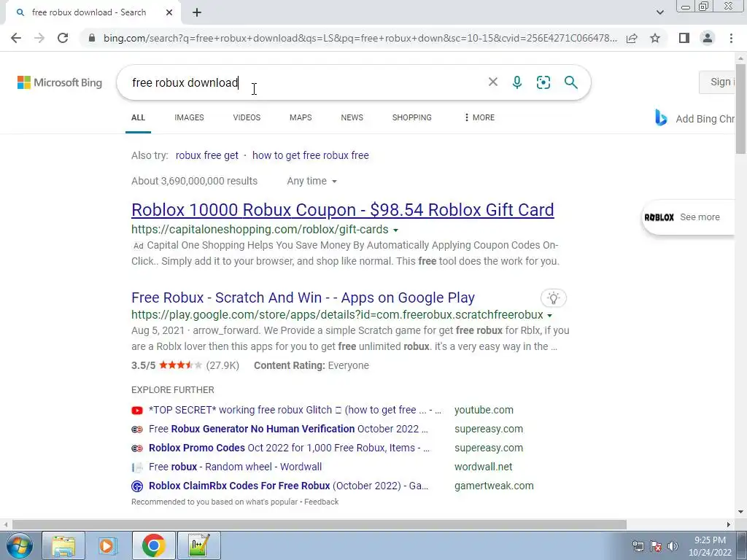
Task: Click the lightbulb insight icon beside Google Play result
Action: [x=554, y=298]
